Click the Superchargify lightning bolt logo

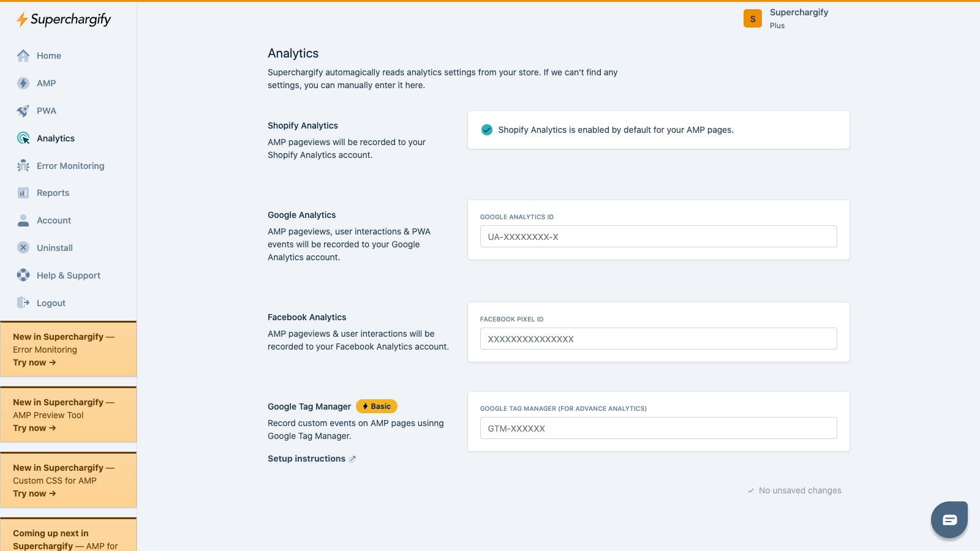pyautogui.click(x=22, y=20)
